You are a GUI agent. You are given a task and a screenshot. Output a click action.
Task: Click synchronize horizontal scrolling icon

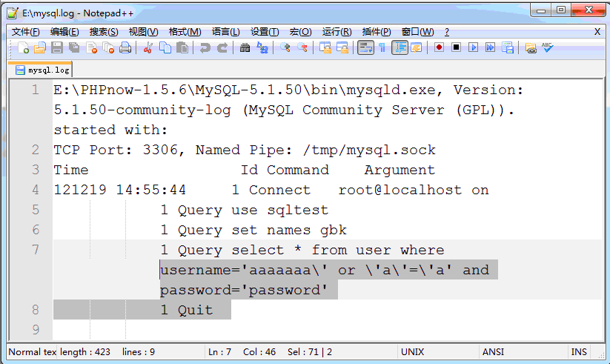coord(342,48)
